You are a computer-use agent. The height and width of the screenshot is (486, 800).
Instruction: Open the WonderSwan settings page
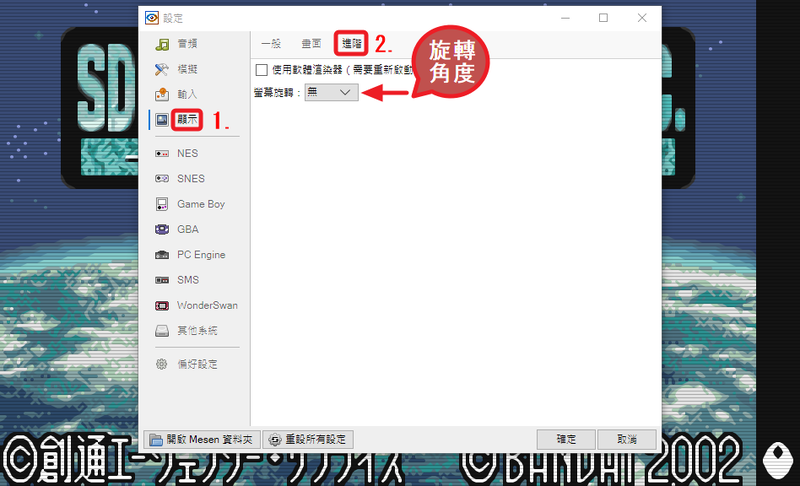207,305
